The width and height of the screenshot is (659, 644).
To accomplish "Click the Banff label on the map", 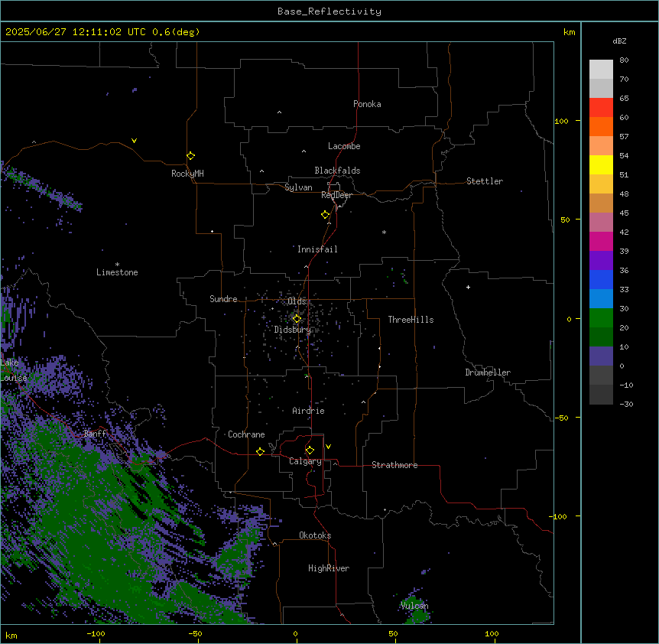I will click(95, 434).
